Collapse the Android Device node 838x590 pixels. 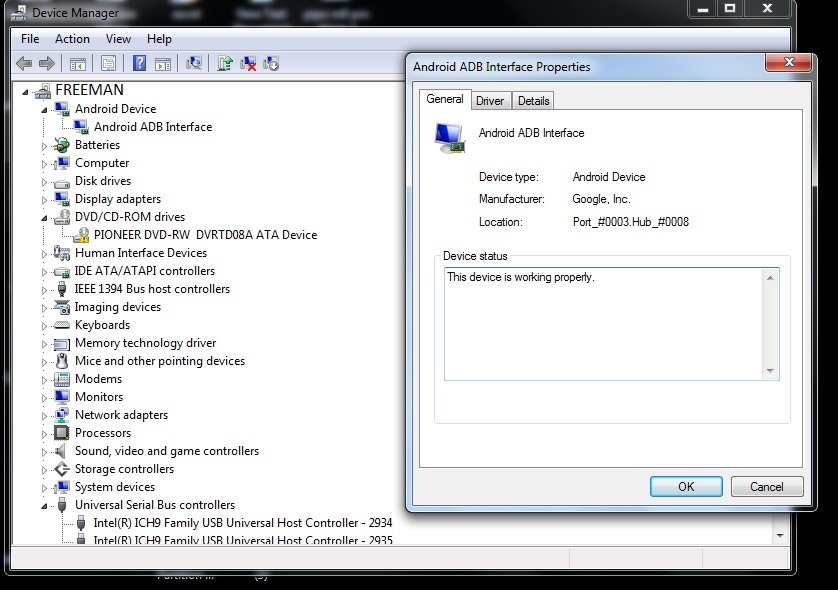pyautogui.click(x=44, y=110)
